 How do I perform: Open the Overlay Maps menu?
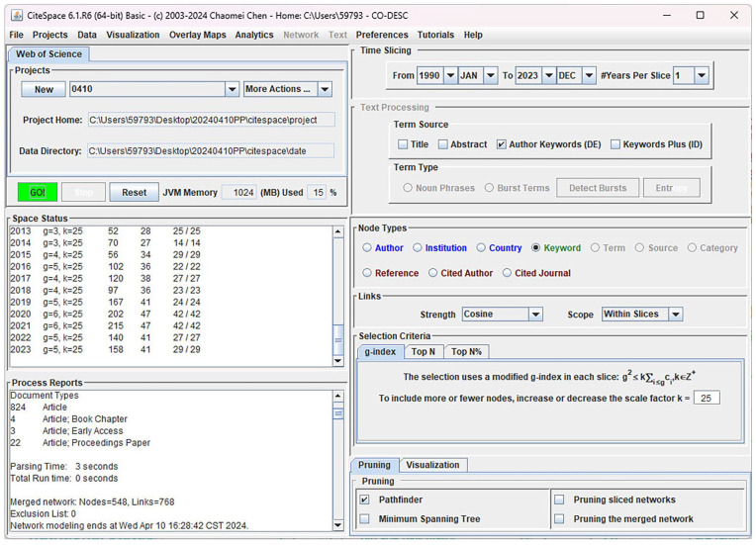197,35
